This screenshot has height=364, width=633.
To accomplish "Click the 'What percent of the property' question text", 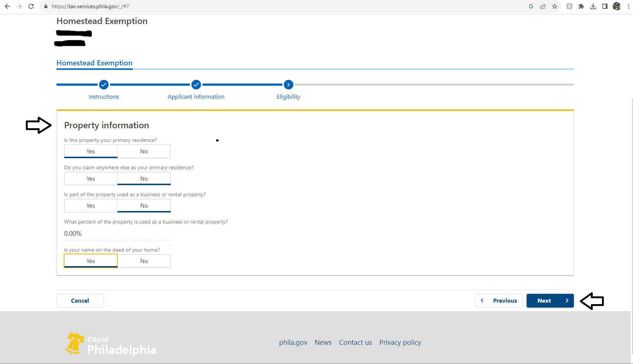I will coord(146,222).
